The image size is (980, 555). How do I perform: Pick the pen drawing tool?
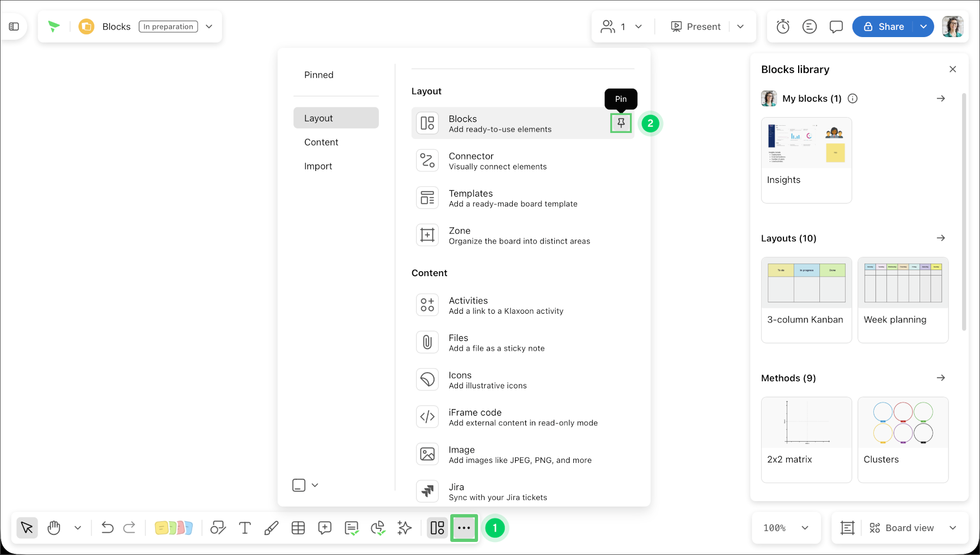coord(271,528)
